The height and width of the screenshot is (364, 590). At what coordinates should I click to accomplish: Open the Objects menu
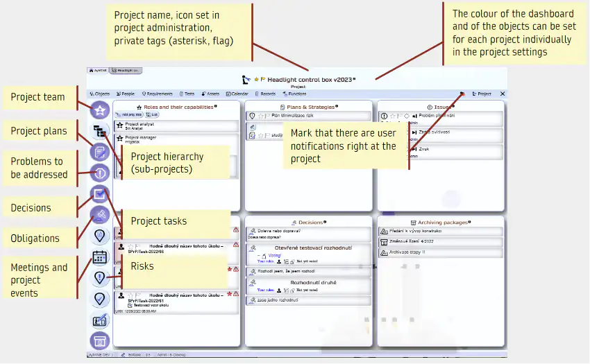tap(100, 94)
